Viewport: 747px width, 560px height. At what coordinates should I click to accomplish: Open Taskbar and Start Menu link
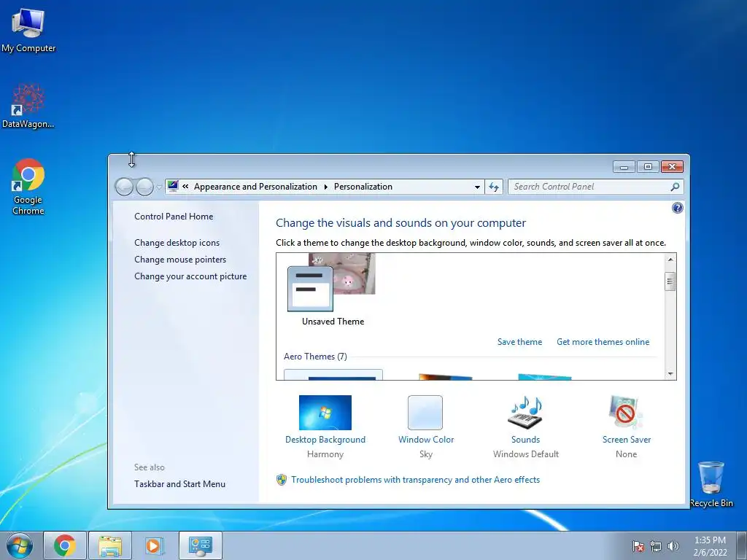pos(179,484)
